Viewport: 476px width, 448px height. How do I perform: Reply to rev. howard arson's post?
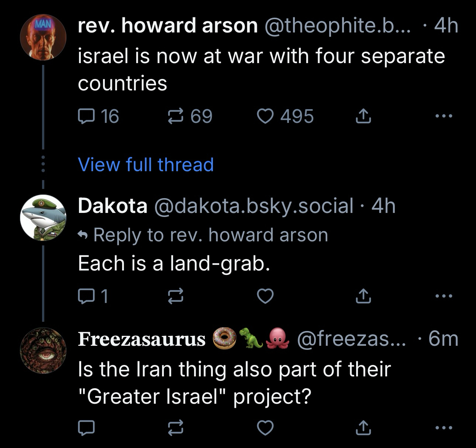tap(86, 116)
